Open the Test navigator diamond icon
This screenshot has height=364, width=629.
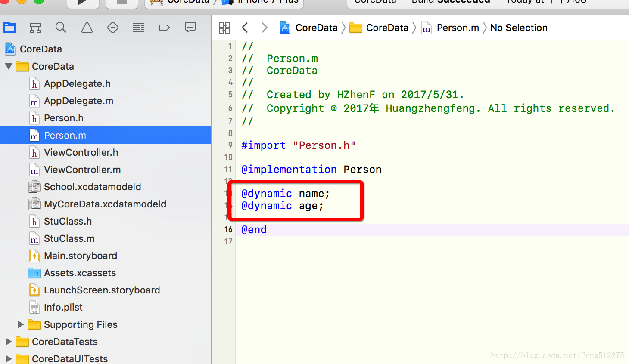[x=113, y=28]
